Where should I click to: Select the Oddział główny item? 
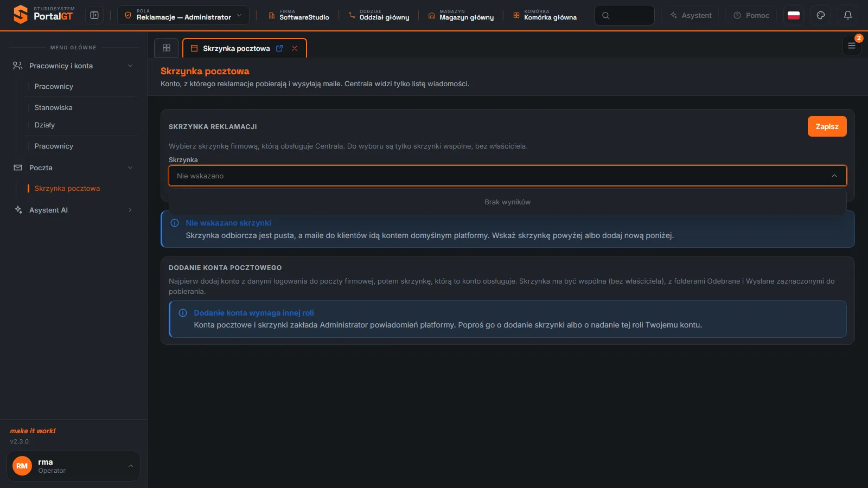[x=379, y=15]
